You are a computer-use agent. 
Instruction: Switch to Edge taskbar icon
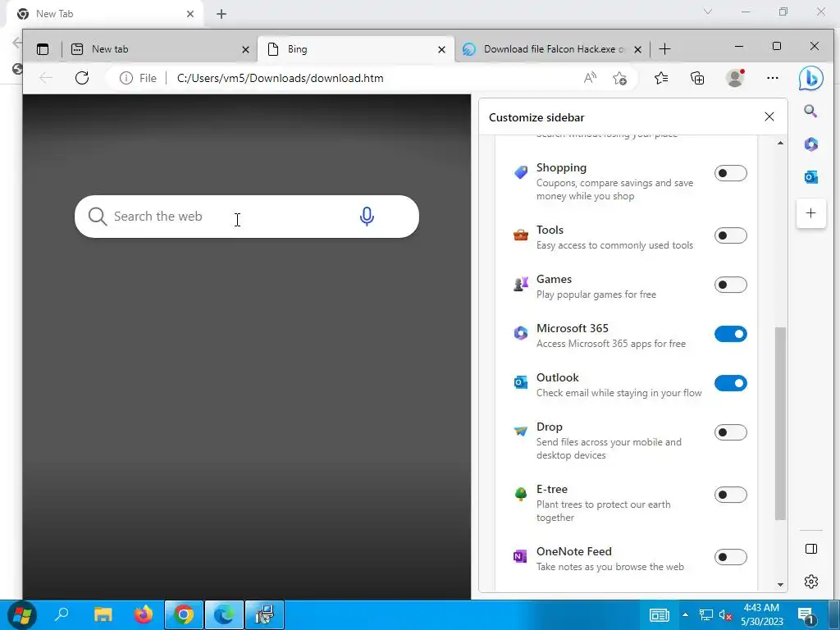225,614
